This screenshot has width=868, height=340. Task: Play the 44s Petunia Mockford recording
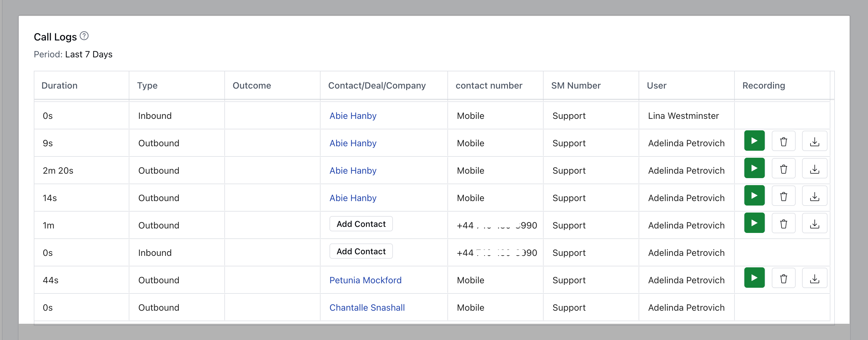754,278
